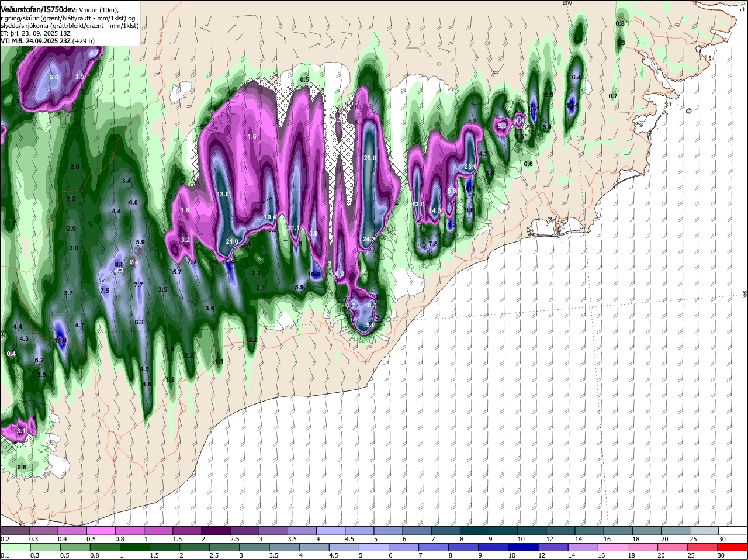Click the 0.7 value on the map
This screenshot has width=748, height=560.
613,96
